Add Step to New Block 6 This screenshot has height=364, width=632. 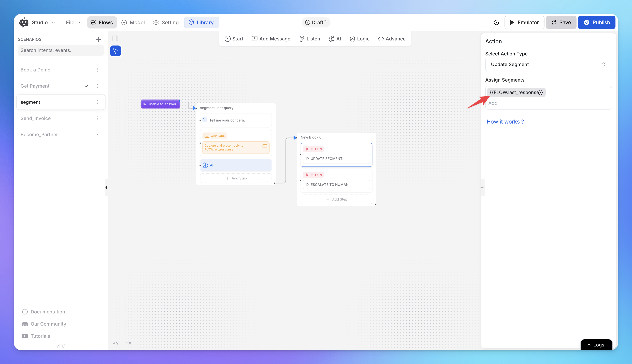tap(336, 199)
